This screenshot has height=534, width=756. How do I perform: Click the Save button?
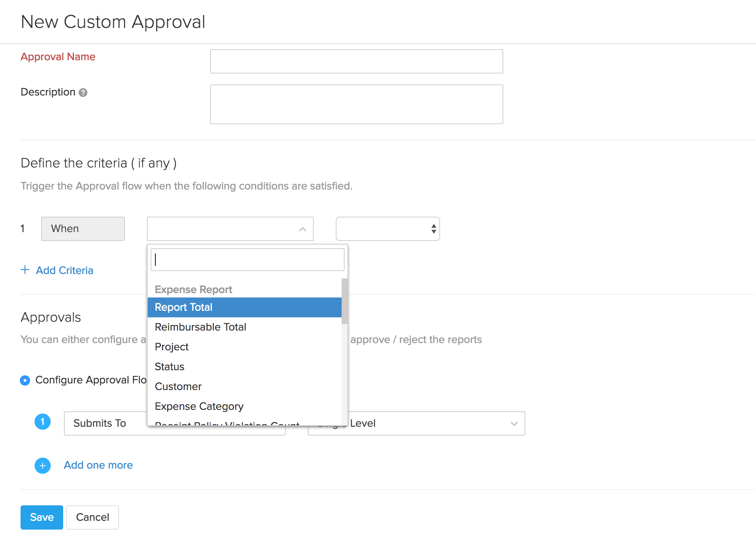[x=42, y=517]
